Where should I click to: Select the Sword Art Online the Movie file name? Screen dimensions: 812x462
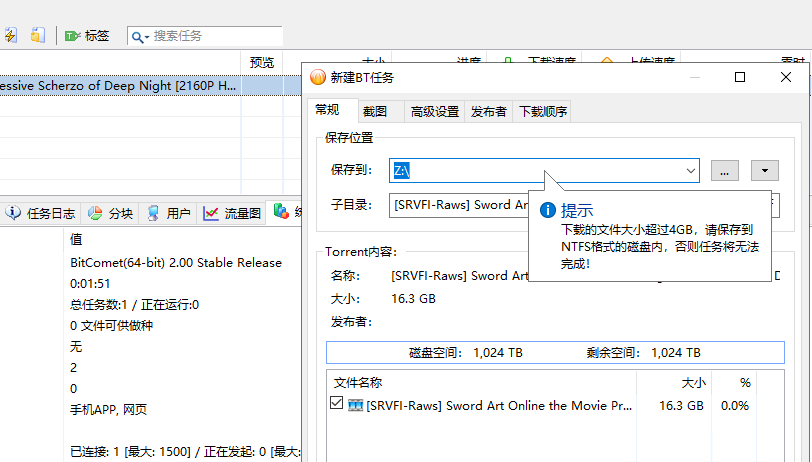[499, 406]
